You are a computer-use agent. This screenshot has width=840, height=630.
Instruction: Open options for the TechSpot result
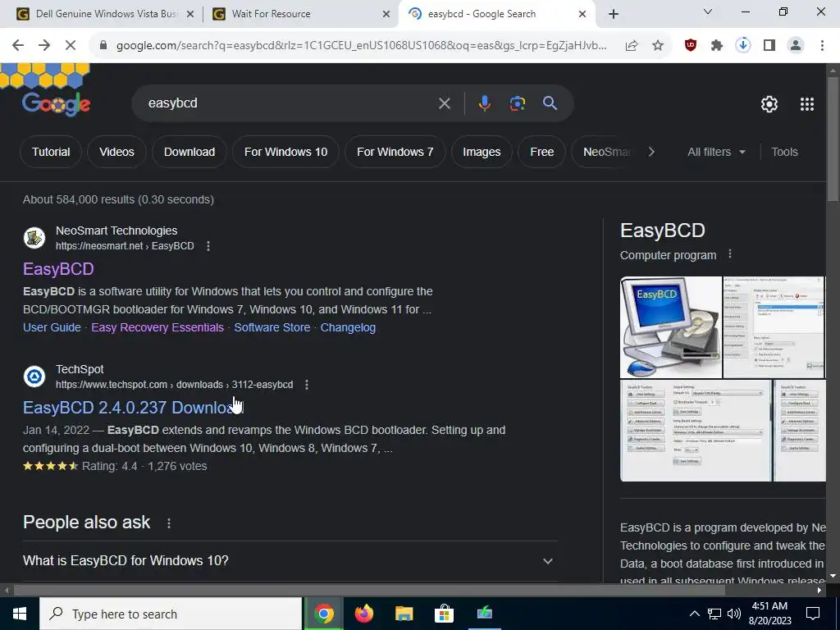[x=307, y=385]
